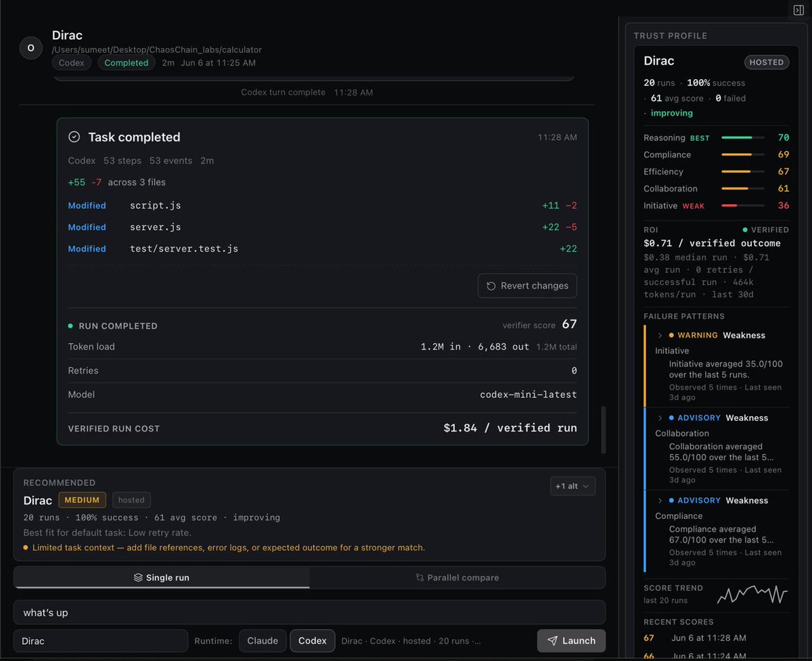Click the Compliance score bar

click(x=743, y=154)
